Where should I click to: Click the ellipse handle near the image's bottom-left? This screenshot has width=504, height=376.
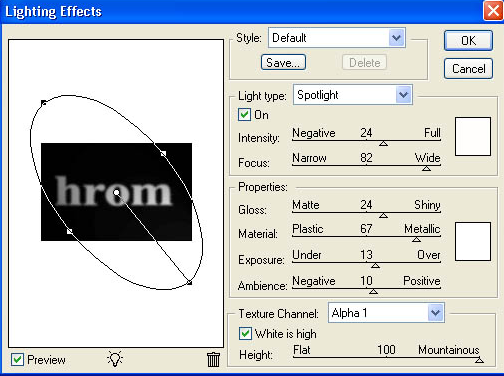tap(69, 231)
